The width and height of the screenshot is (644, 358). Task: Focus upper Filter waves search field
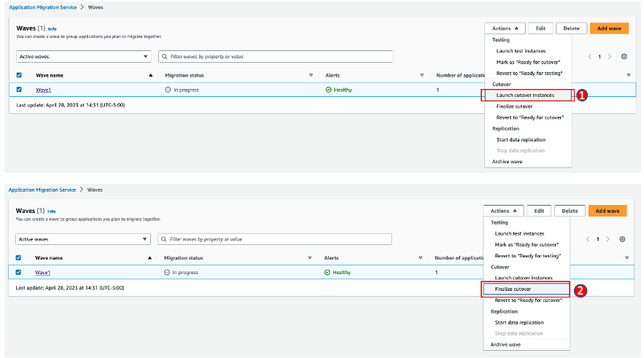coord(276,57)
